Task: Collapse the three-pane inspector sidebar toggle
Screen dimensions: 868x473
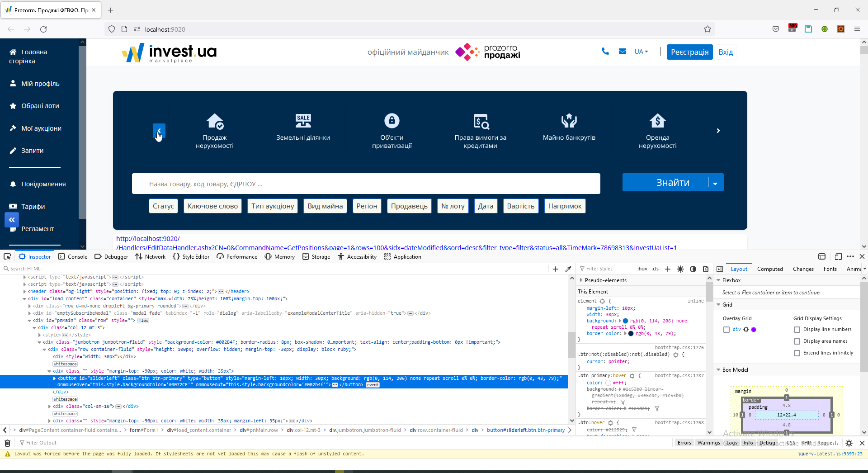Action: tap(720, 269)
